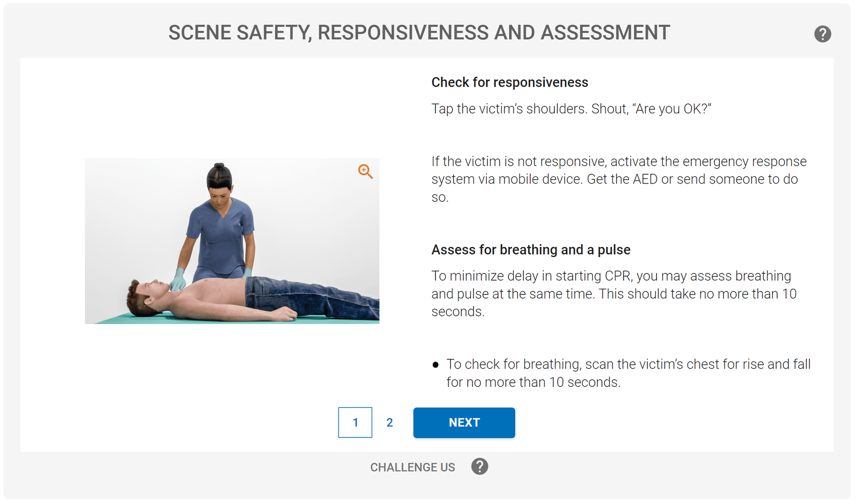Open the help icon in top right corner
Viewport: 859px width, 504px height.
823,33
